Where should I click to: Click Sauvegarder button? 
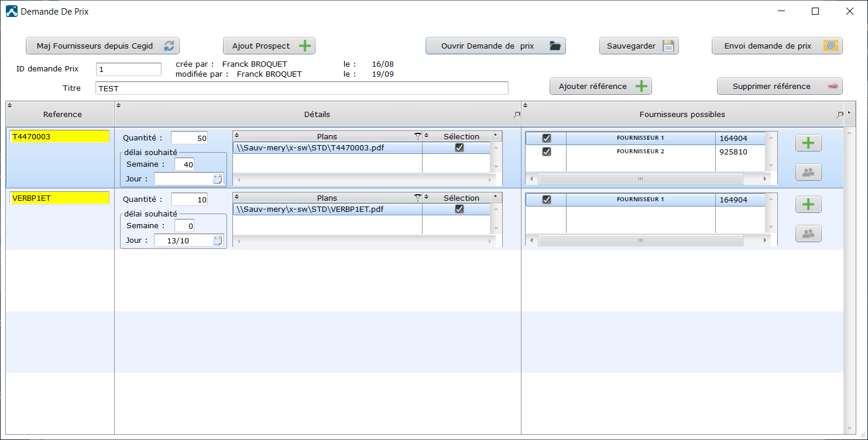pyautogui.click(x=639, y=46)
